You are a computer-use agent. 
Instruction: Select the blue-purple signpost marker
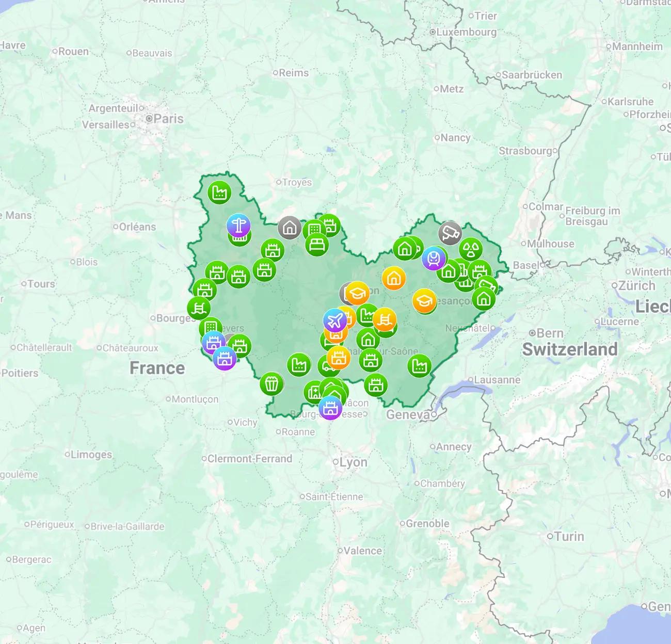(238, 226)
